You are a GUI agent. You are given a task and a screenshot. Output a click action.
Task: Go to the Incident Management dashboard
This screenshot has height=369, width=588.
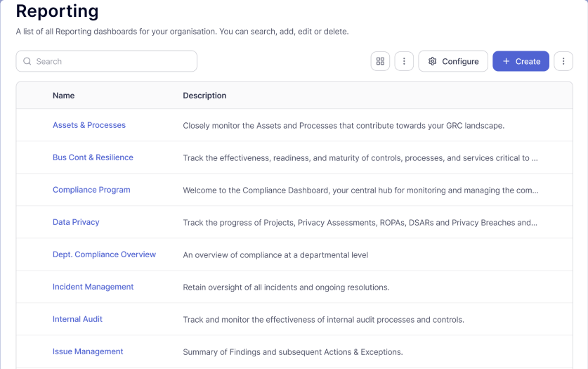(93, 287)
